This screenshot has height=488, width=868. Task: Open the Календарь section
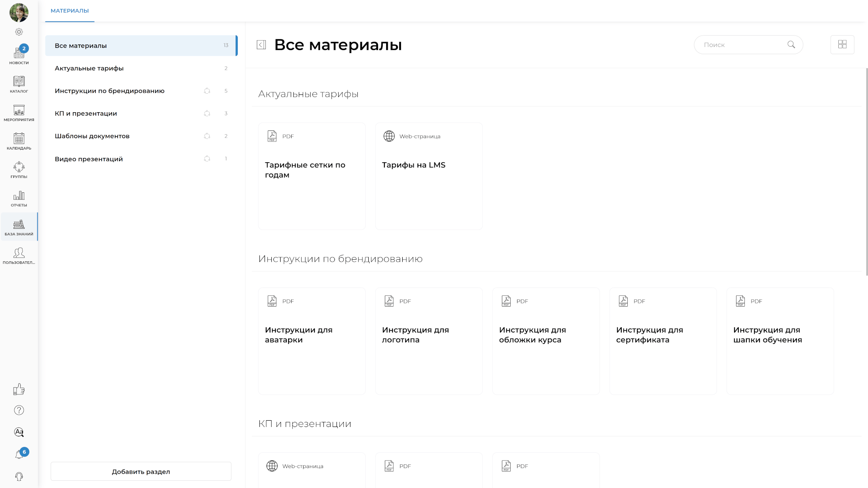(19, 140)
